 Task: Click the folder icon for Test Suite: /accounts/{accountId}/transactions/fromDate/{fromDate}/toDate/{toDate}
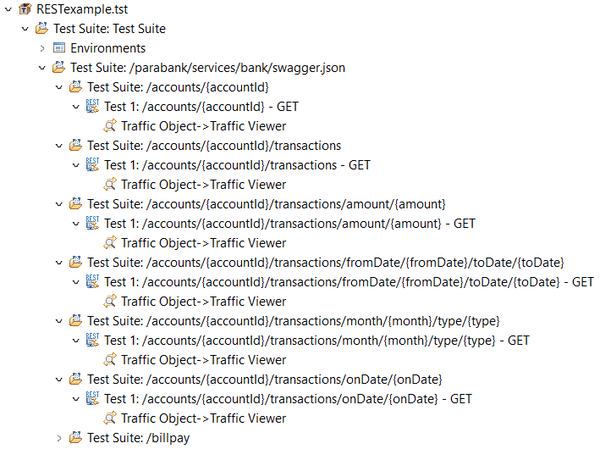76,263
